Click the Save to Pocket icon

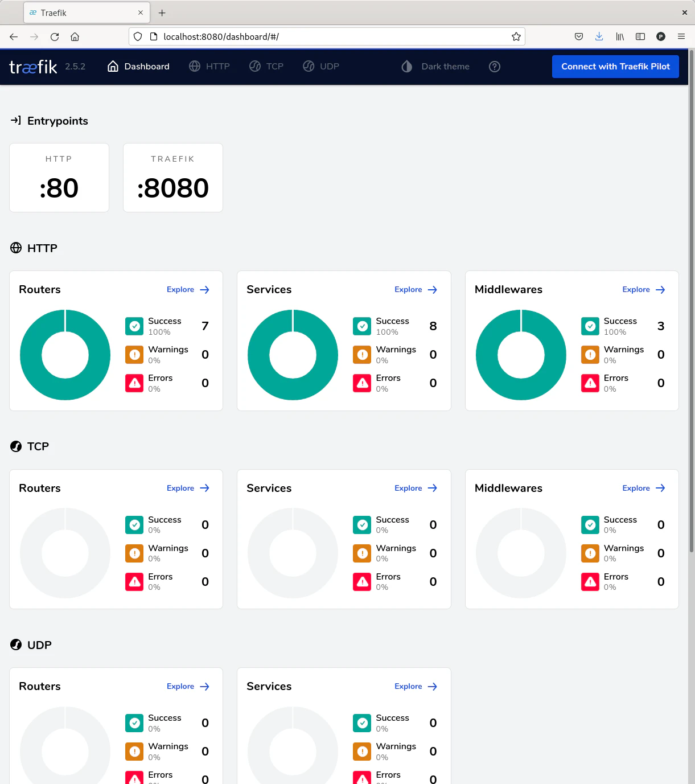tap(578, 36)
